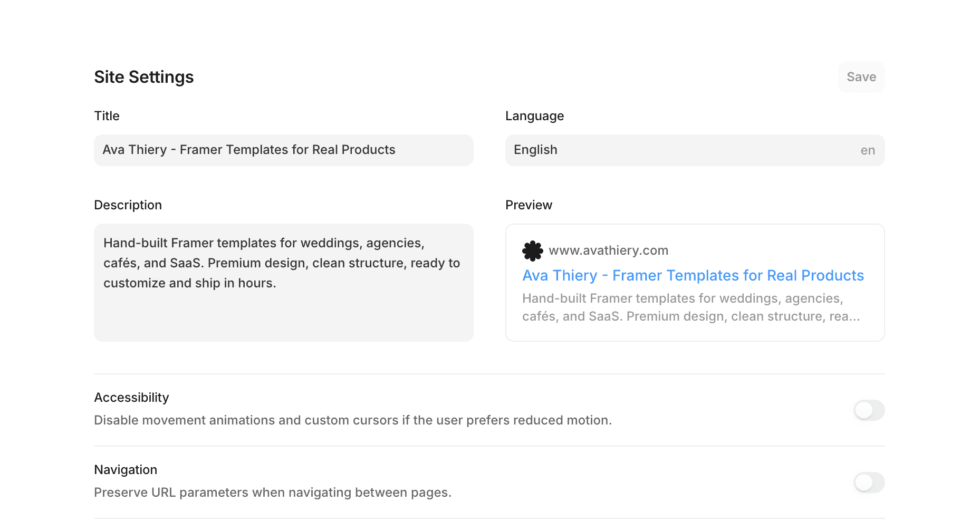Screen dimensions: 980x521
Task: Enable the Navigation preserve URL parameters switch
Action: 869,483
